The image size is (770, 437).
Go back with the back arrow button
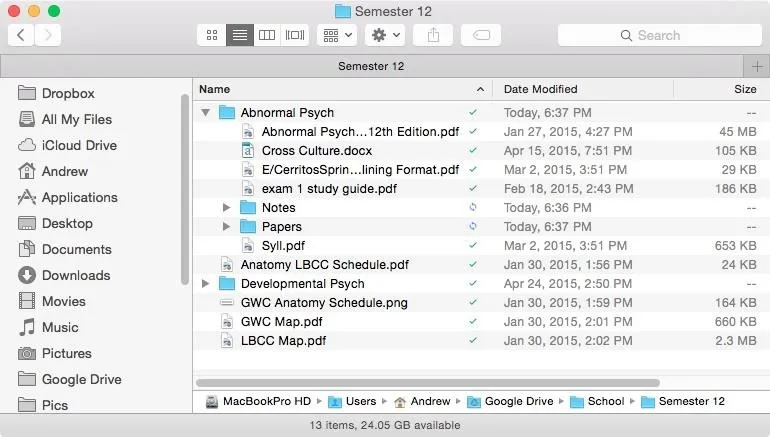click(21, 35)
